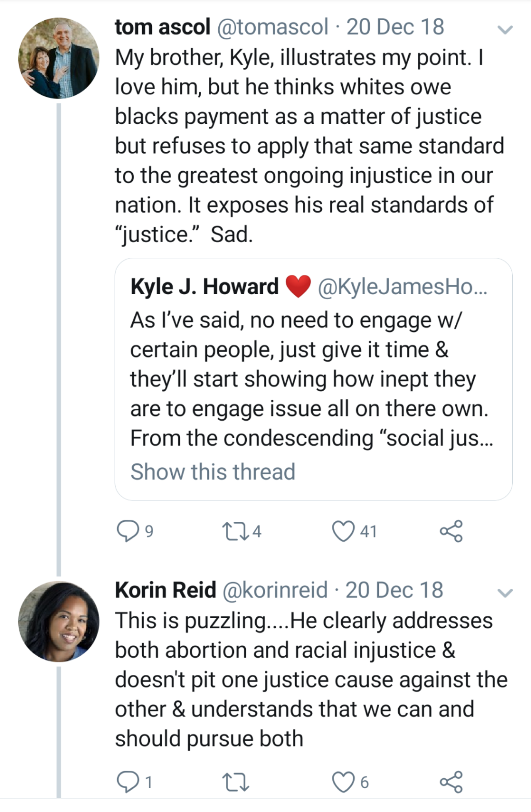Like tom ascol's tweet
This screenshot has height=812, width=531.
click(343, 531)
